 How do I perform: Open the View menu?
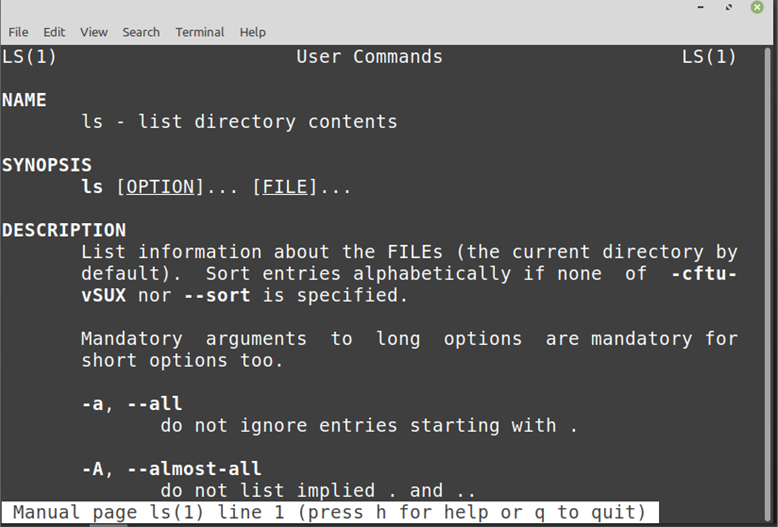(94, 32)
